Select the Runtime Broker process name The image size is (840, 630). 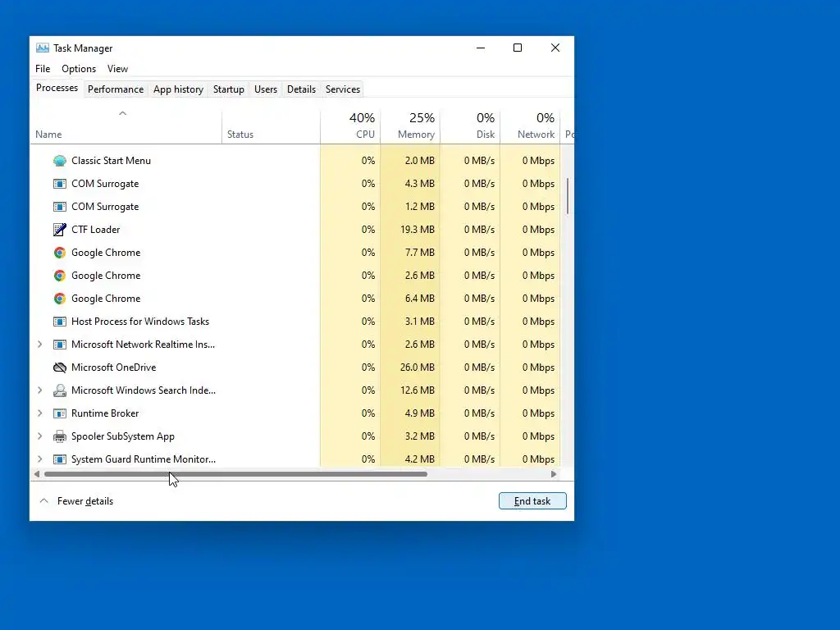105,413
